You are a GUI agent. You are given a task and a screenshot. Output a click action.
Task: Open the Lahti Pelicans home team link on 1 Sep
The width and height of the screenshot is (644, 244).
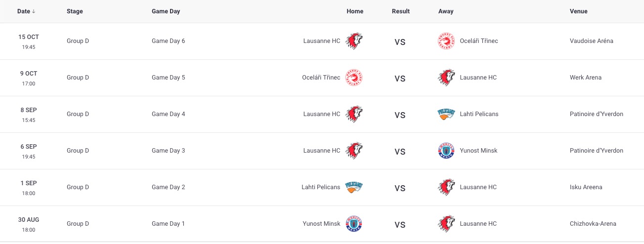321,187
